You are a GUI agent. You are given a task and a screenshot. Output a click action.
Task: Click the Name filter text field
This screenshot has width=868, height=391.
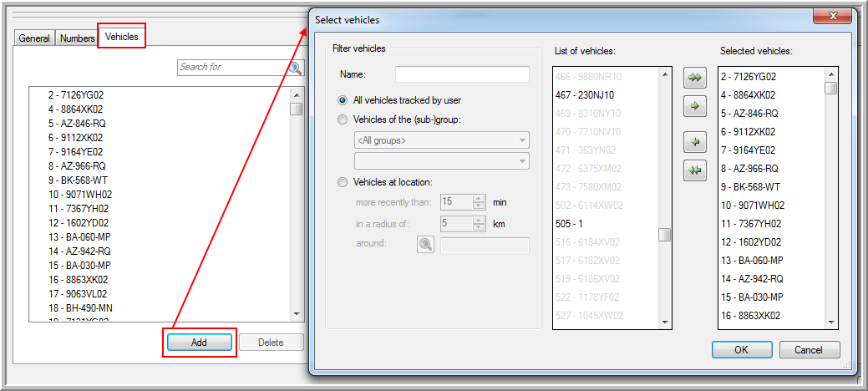(462, 75)
